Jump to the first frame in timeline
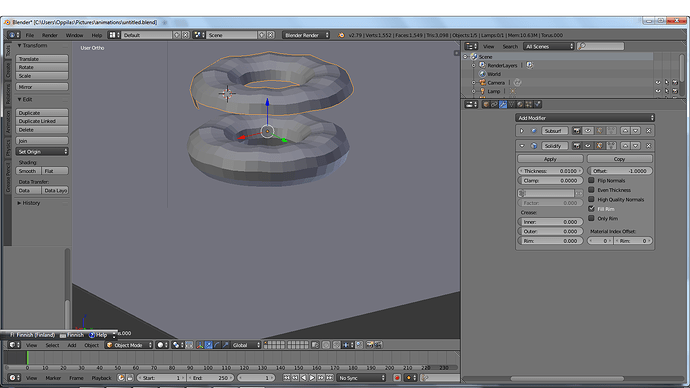This screenshot has height=388, width=690. tap(286, 378)
